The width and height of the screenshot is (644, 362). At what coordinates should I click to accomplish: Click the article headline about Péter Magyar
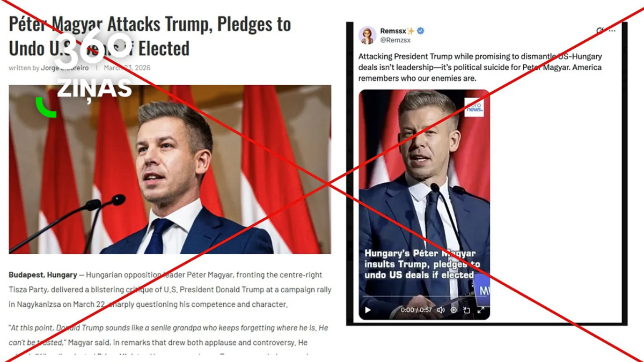click(150, 36)
